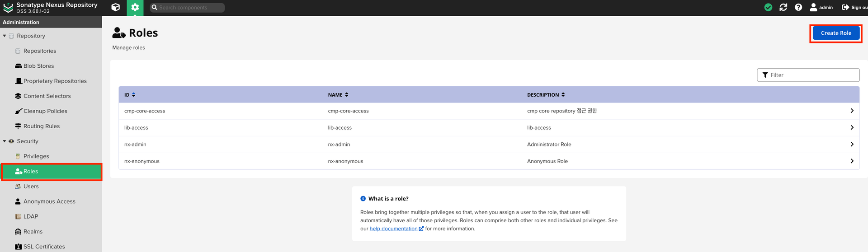This screenshot has width=868, height=252.
Task: Click the Blob Stores icon
Action: [18, 66]
